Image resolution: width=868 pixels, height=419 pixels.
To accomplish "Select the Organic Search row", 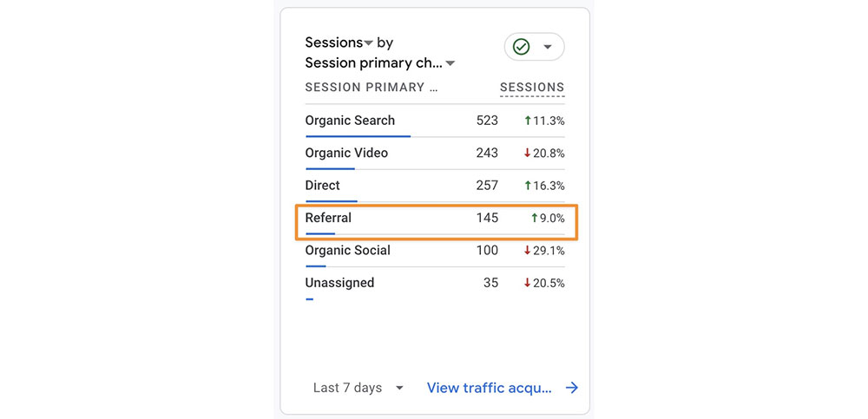I will pos(350,121).
